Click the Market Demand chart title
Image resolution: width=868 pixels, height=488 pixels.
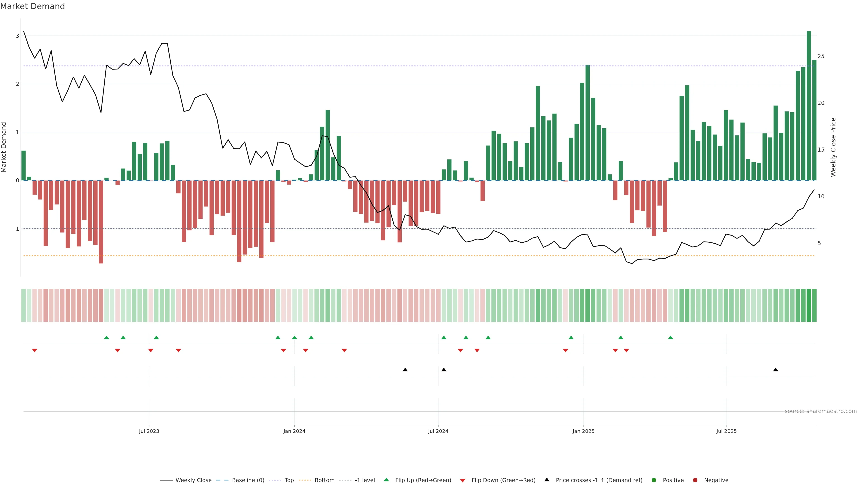pyautogui.click(x=32, y=6)
